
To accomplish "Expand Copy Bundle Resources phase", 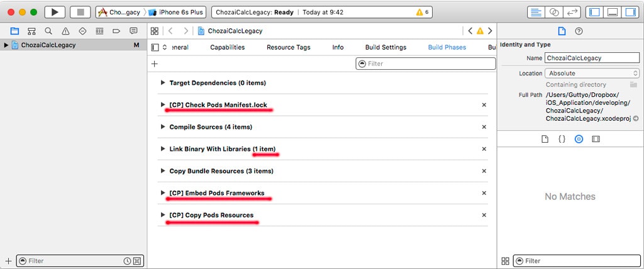I will [x=163, y=171].
